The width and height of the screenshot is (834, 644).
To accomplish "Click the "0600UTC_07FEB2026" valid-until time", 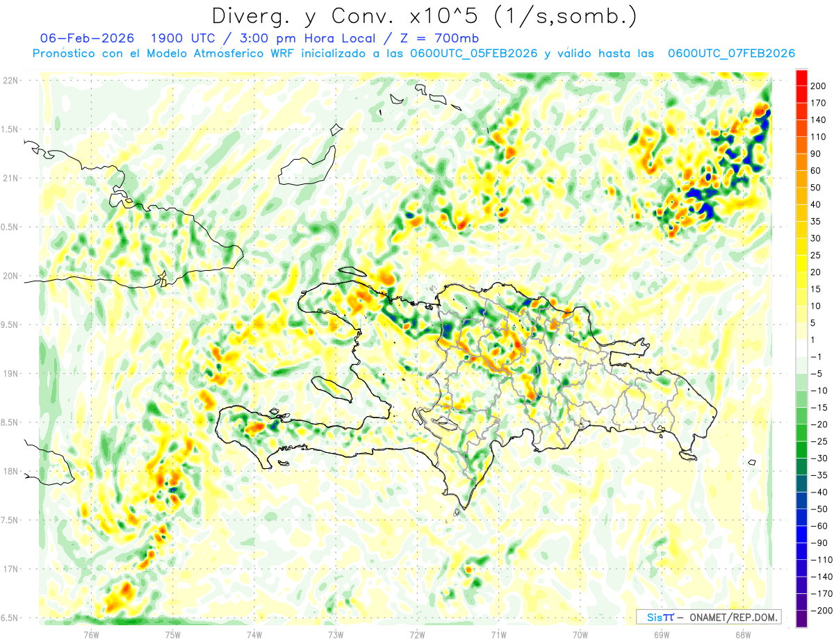I will [731, 53].
